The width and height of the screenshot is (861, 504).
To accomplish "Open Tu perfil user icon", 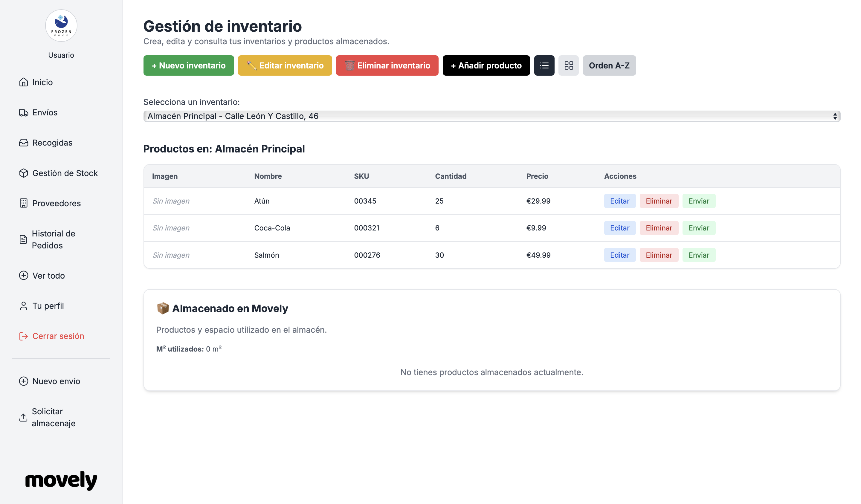I will point(23,306).
